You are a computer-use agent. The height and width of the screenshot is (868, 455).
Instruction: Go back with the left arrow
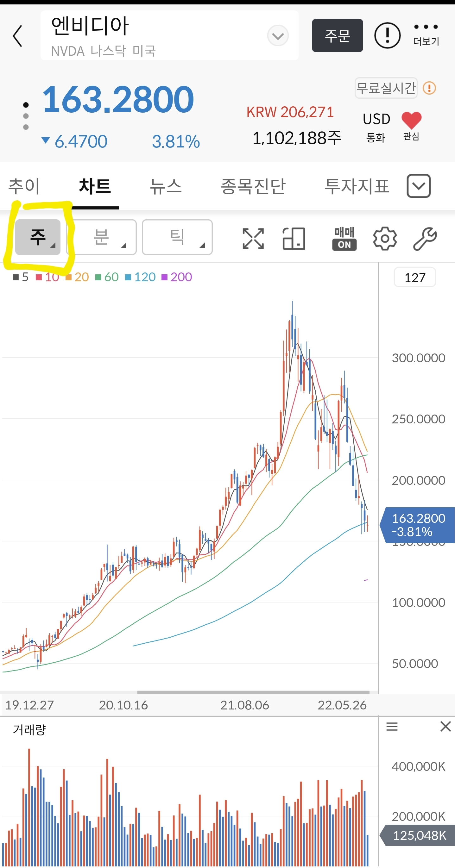(17, 36)
